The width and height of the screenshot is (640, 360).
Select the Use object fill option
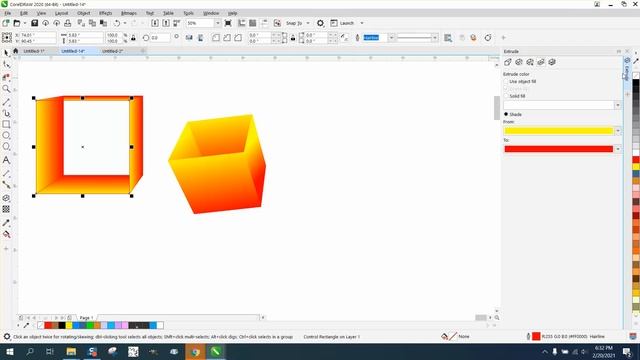(x=520, y=82)
